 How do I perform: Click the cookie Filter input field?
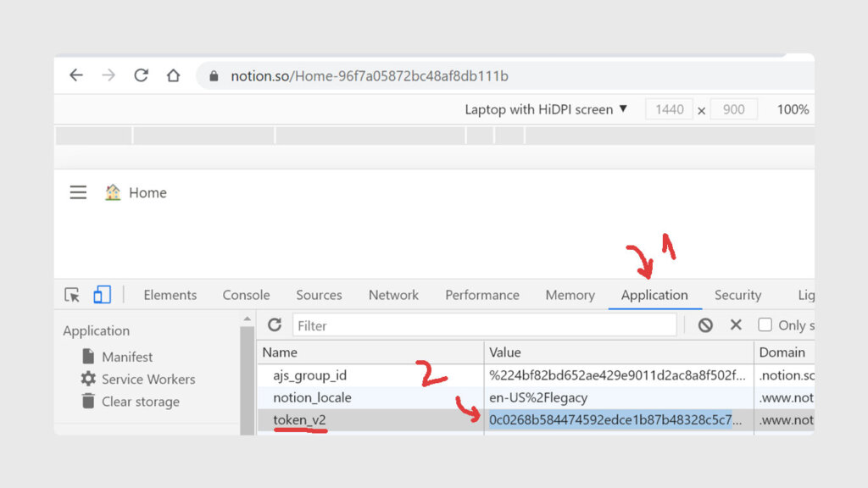point(484,325)
